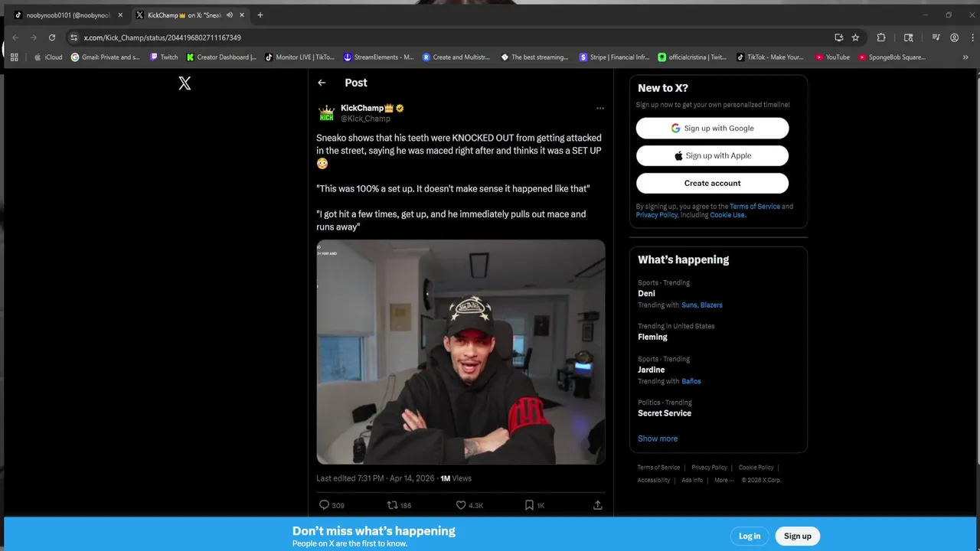Screen dimensions: 980x551
Task: Open the Chrome three-dot menu
Action: coord(972,37)
